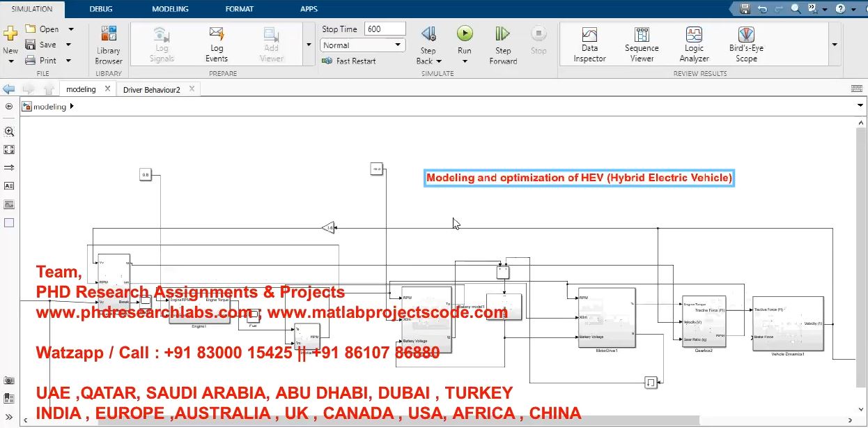Close the modeling tab

107,89
